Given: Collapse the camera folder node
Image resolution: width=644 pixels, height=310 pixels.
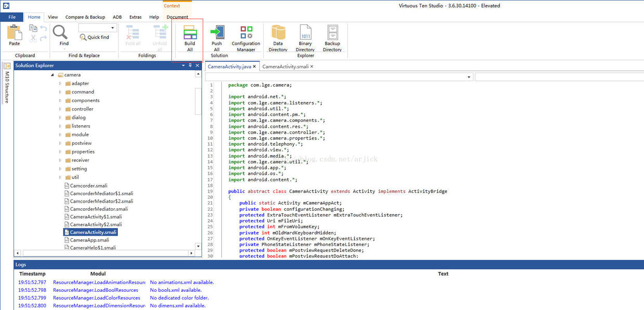Looking at the screenshot, I should pos(52,75).
